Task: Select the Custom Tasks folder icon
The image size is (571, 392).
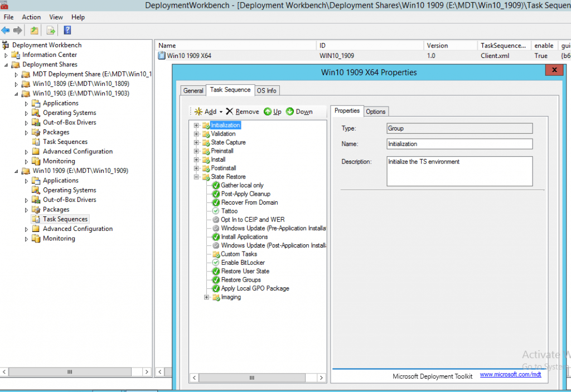Action: 216,254
